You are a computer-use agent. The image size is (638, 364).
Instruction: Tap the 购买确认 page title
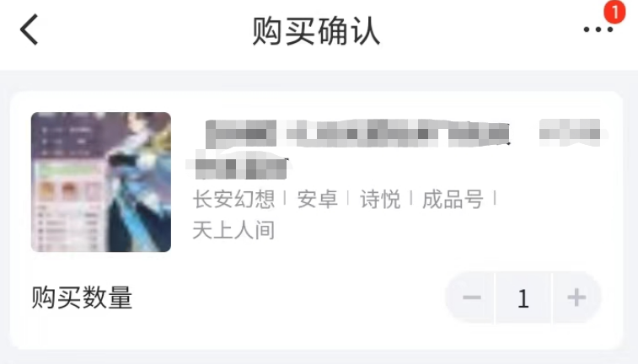[316, 30]
